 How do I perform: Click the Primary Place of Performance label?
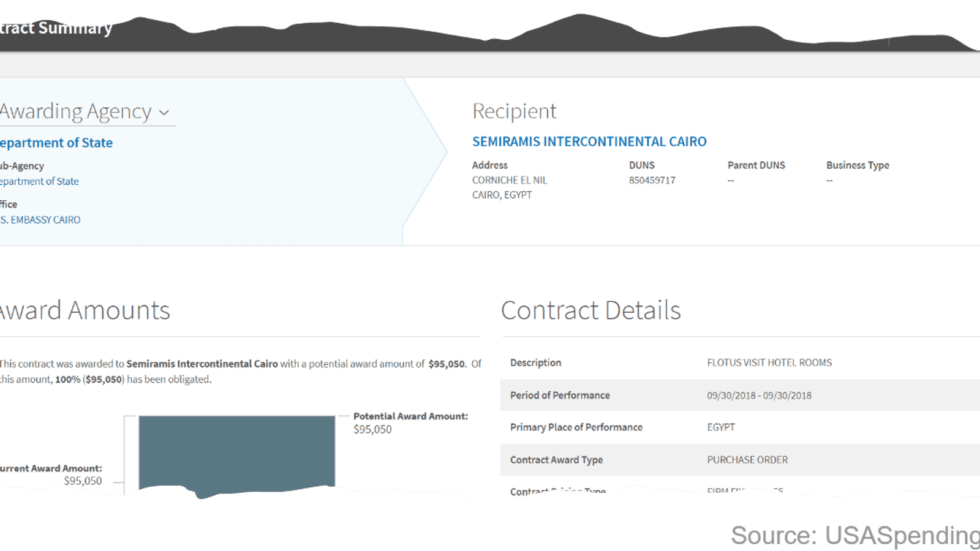[x=576, y=427]
